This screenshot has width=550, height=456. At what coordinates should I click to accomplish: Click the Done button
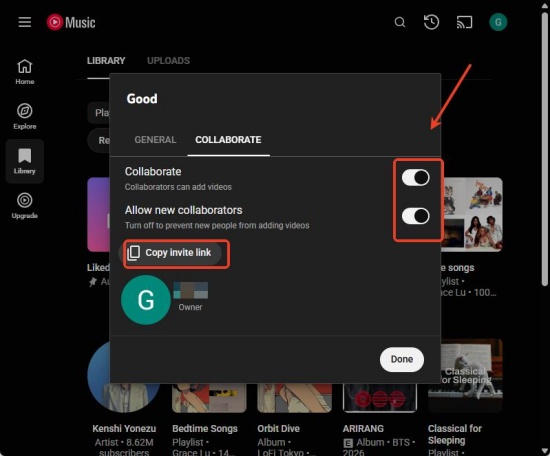click(x=402, y=359)
